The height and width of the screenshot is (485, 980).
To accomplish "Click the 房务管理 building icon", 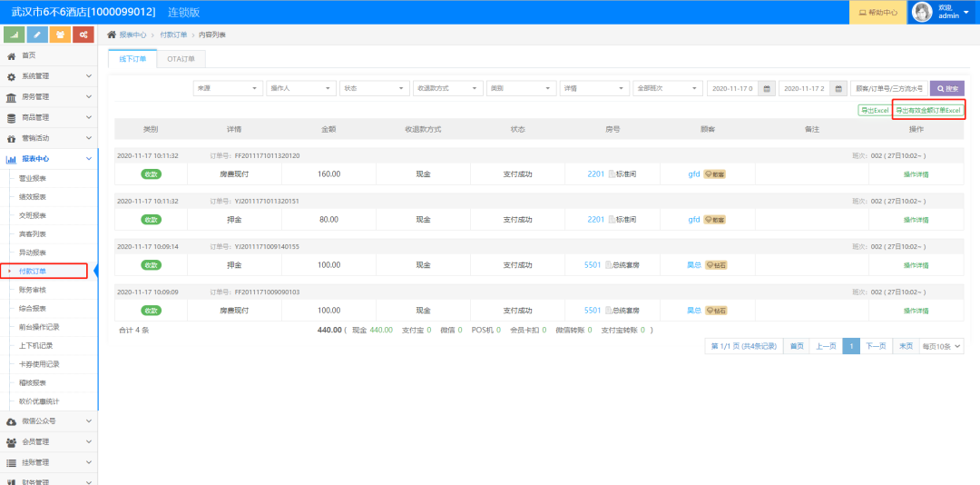I will tap(11, 97).
